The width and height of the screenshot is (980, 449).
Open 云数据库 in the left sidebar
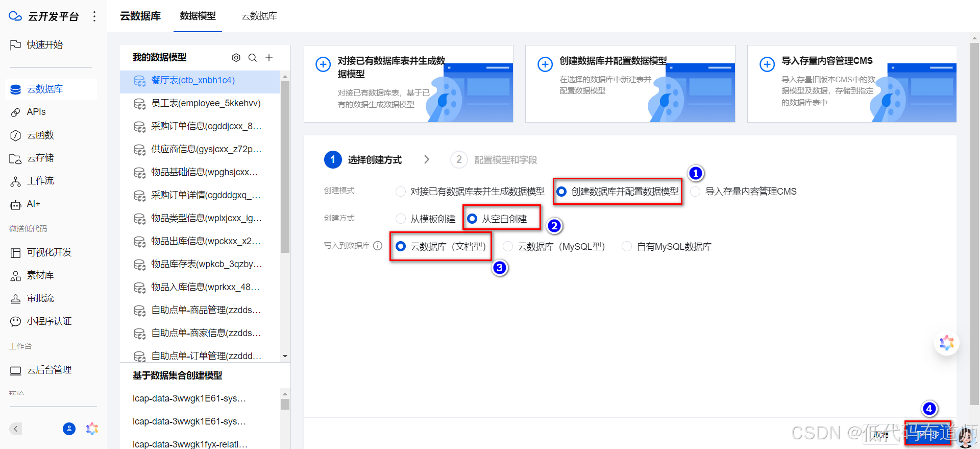[51, 89]
